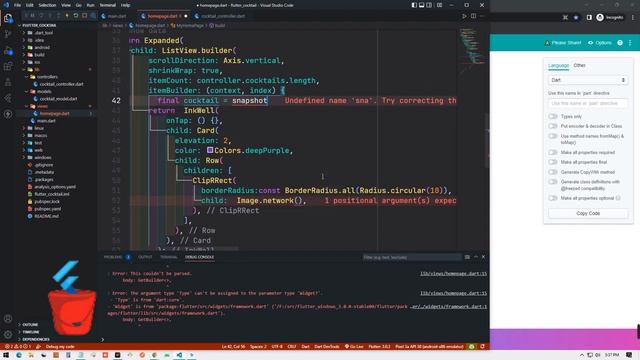Click the deepPurple color swatch in code
Viewport: 640px width, 360px height.
coord(210,150)
